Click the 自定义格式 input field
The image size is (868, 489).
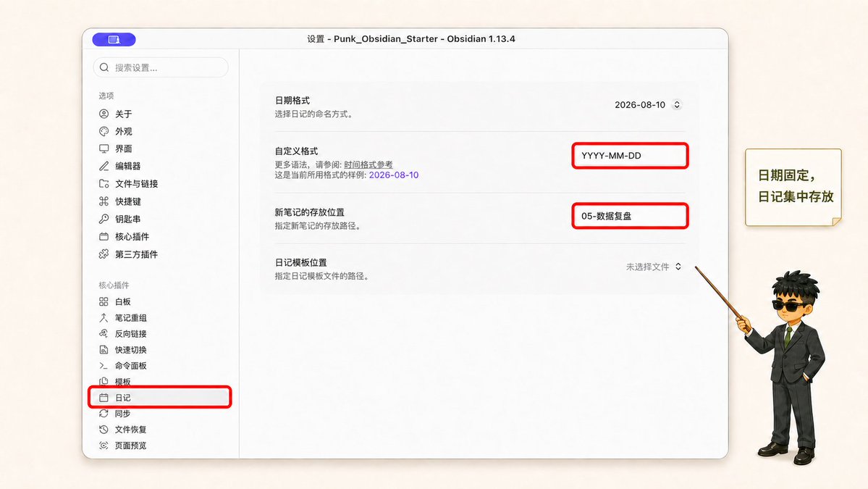point(630,156)
